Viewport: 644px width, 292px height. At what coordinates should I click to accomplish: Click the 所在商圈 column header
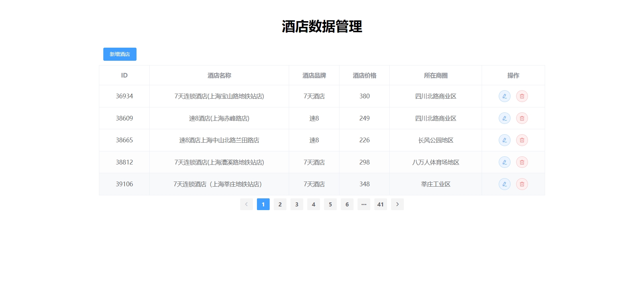(x=436, y=76)
